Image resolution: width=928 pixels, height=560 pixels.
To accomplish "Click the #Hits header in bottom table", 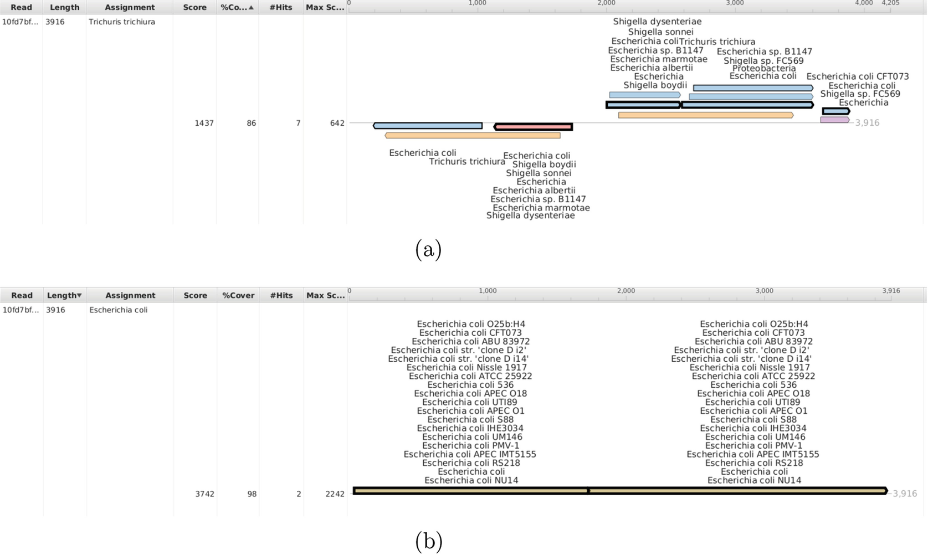I will coord(281,295).
